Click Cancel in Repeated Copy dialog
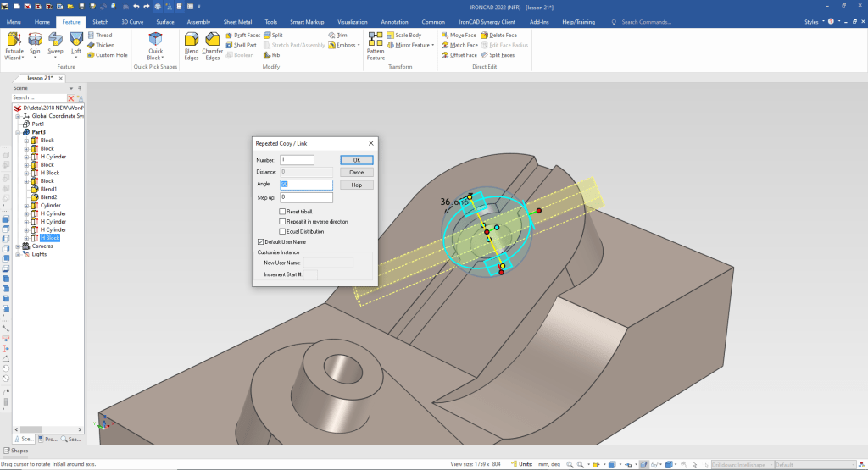 357,172
